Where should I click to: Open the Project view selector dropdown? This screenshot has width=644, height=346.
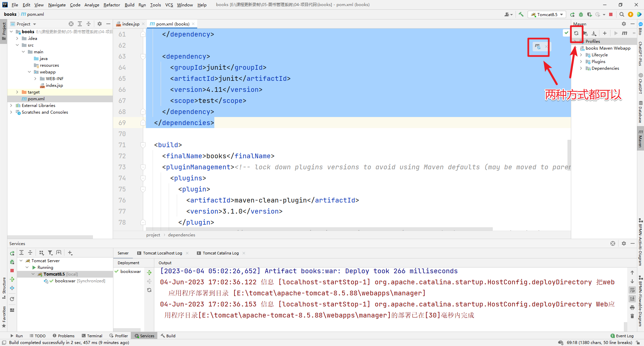(26, 24)
